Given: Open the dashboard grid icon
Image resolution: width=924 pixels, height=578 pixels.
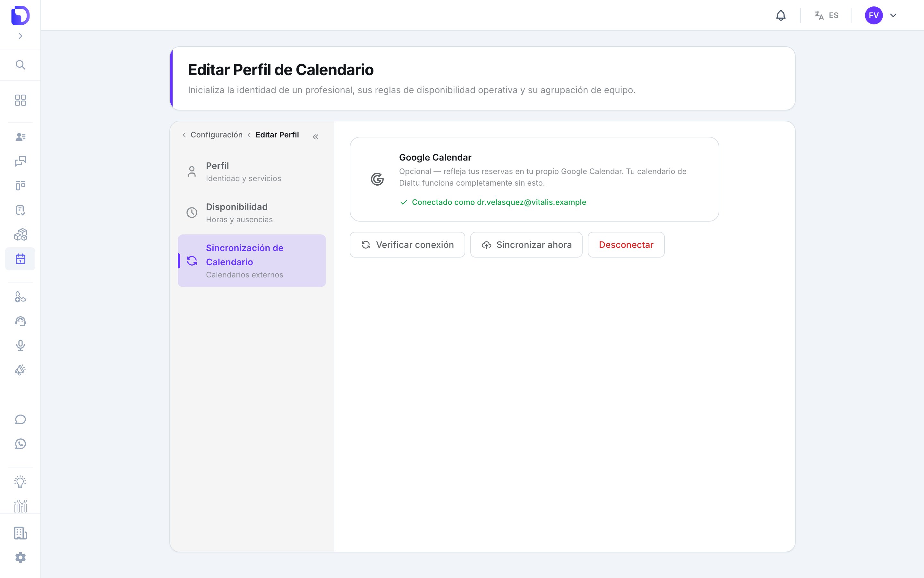Looking at the screenshot, I should pos(20,100).
